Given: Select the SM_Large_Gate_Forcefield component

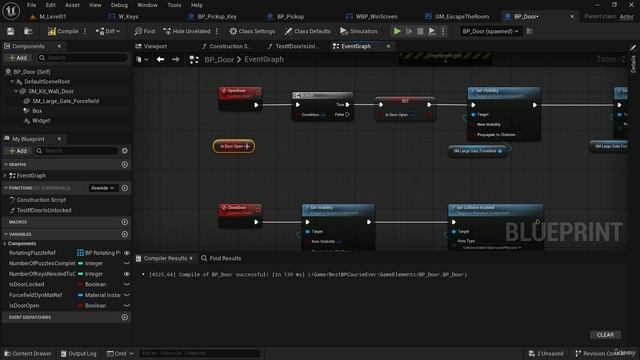Looking at the screenshot, I should (x=65, y=101).
